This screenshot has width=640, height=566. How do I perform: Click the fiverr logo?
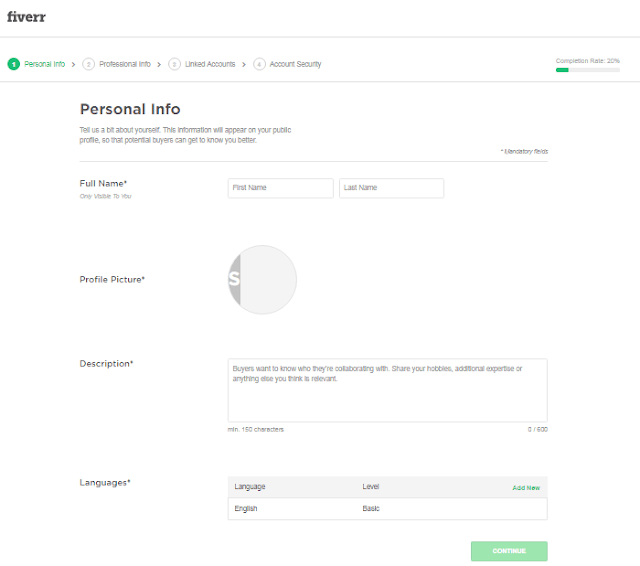point(26,17)
